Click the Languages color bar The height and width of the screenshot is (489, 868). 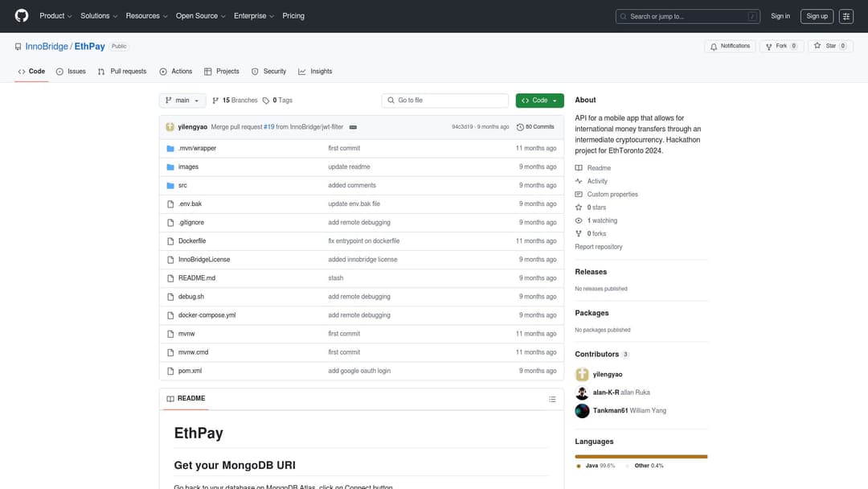pos(641,457)
